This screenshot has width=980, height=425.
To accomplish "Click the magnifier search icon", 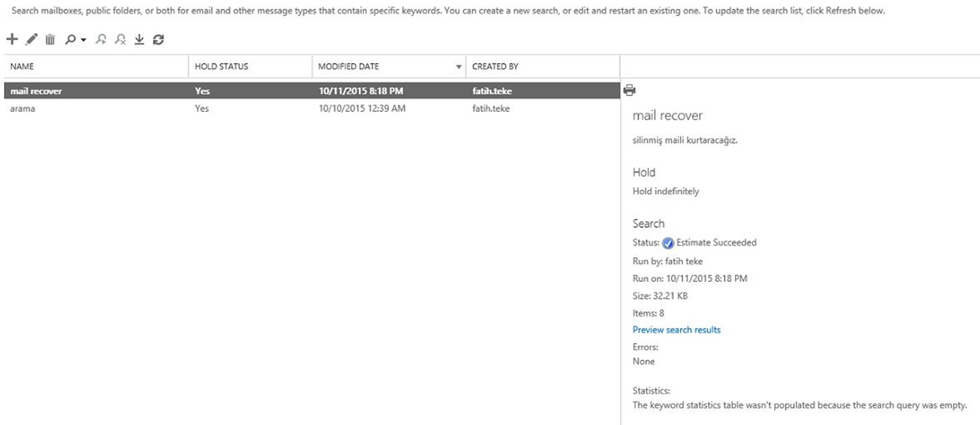I will (70, 40).
